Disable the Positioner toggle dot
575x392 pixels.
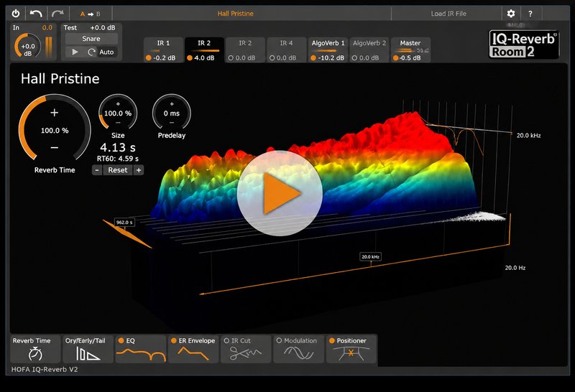[332, 340]
